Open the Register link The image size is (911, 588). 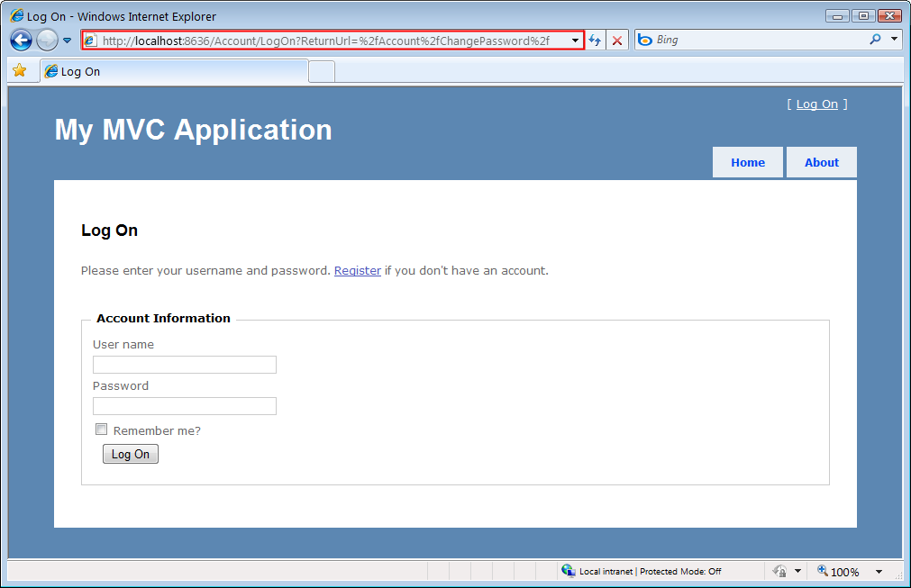click(357, 270)
